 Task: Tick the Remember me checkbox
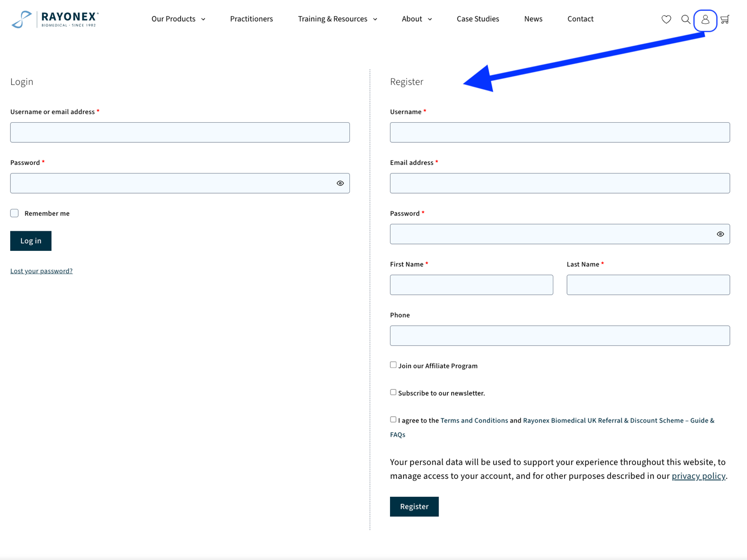point(15,213)
